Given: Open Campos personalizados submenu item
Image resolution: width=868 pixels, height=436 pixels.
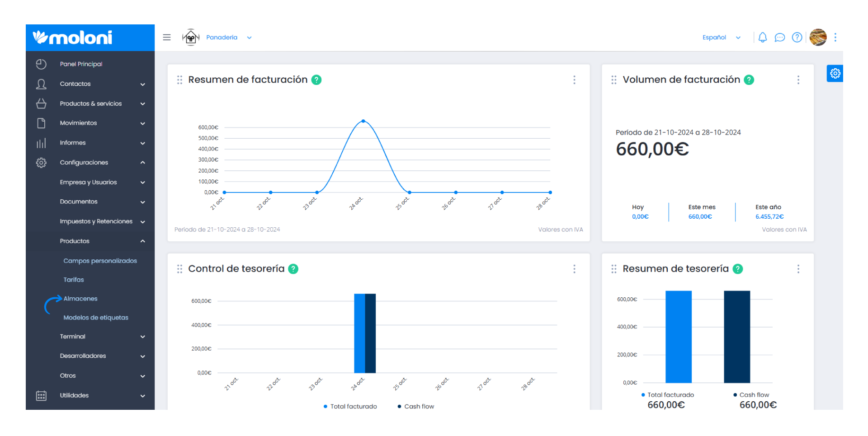Looking at the screenshot, I should pos(100,261).
